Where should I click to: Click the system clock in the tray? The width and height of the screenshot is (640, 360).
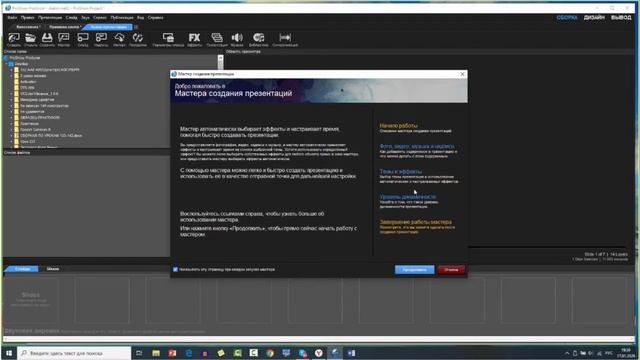625,353
